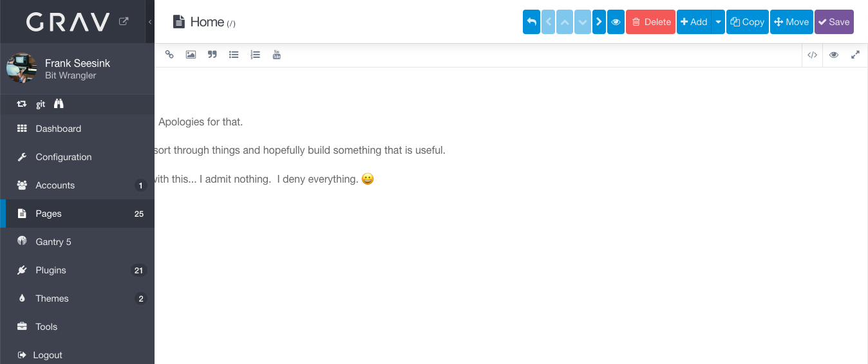Save the page

coord(834,22)
